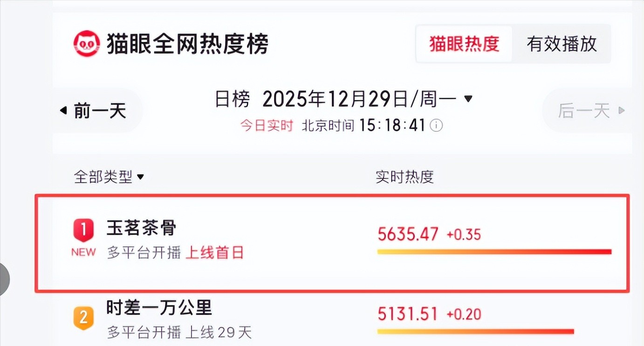Screen dimensions: 644x346
Task: Open the 日榜 date selector
Action: pos(233,99)
